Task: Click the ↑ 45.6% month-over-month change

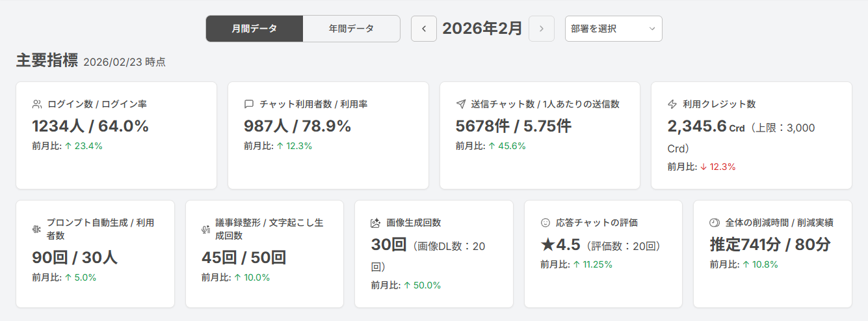Action: coord(507,146)
